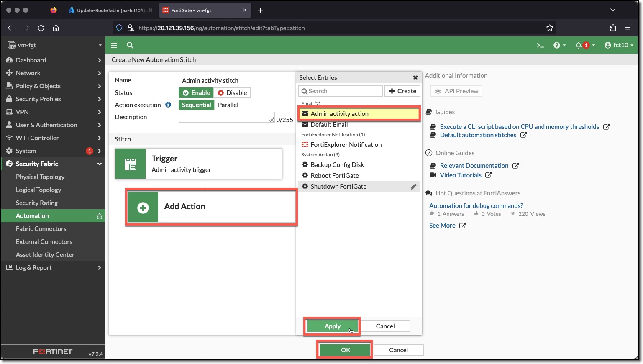Expand Log & Report menu
643x364 pixels.
click(53, 268)
